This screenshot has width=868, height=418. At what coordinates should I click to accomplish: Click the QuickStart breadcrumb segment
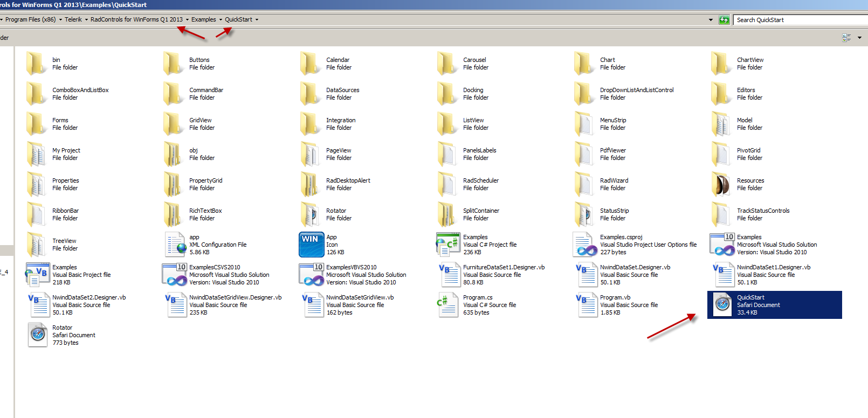click(238, 19)
